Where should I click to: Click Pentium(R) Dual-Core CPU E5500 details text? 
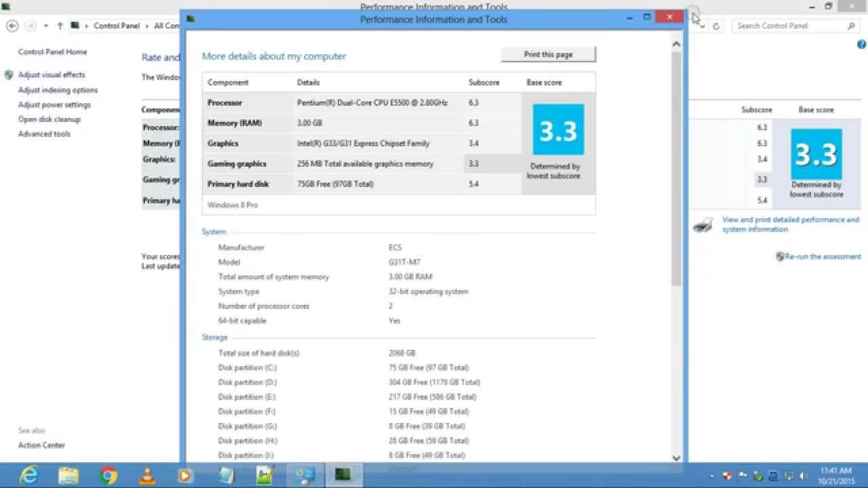click(x=372, y=103)
